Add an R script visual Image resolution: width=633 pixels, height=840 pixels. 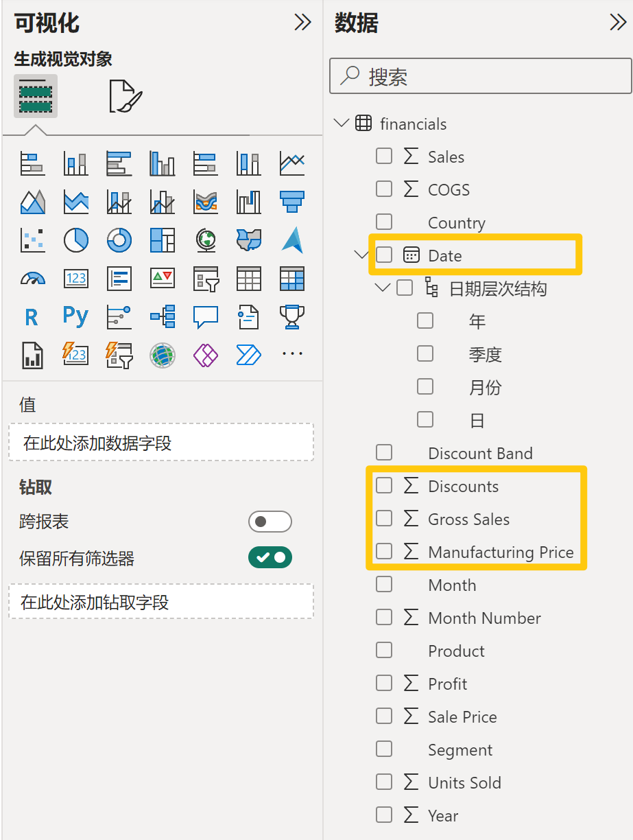tap(32, 317)
